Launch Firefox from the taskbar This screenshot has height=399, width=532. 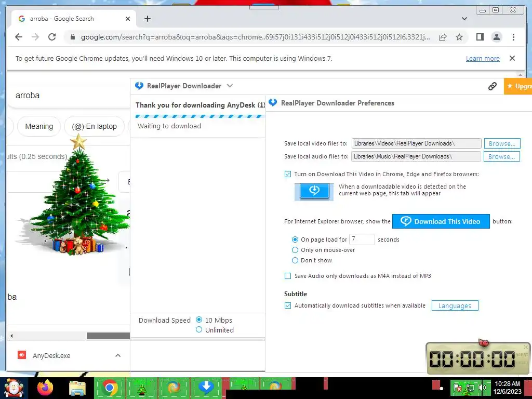[x=45, y=388]
